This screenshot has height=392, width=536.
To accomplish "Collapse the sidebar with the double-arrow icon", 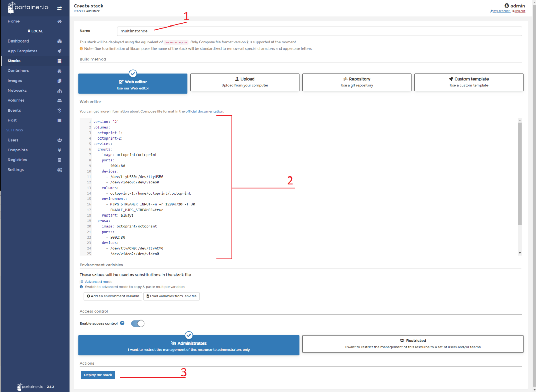I will click(x=59, y=8).
